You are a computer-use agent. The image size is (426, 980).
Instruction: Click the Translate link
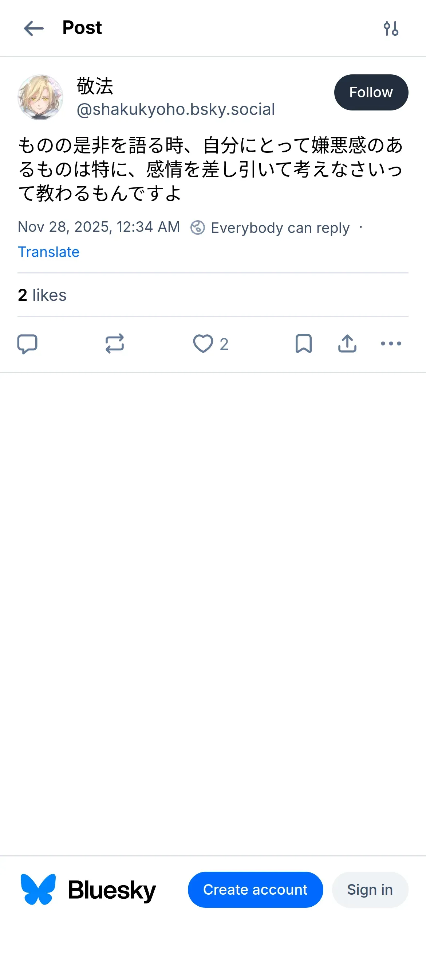click(x=49, y=252)
